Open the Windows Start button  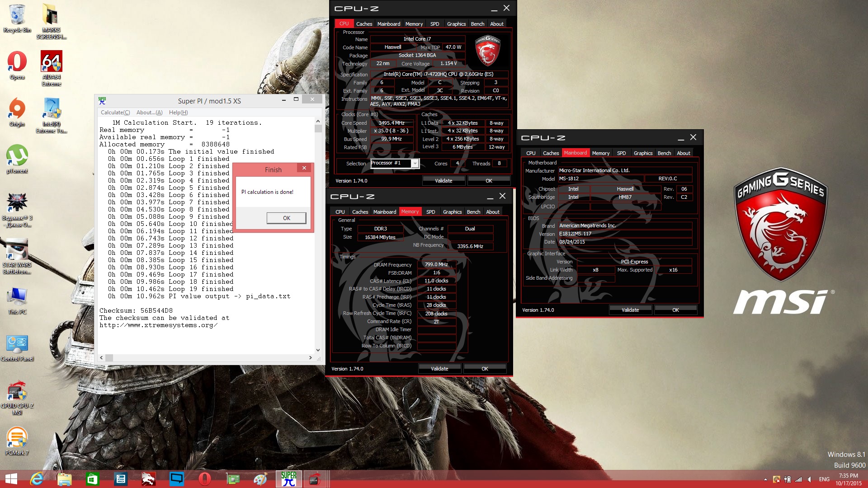coord(11,479)
